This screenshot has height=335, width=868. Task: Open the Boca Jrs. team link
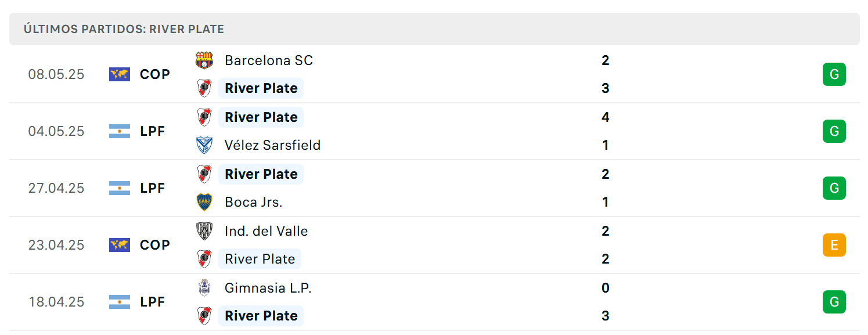click(x=254, y=202)
